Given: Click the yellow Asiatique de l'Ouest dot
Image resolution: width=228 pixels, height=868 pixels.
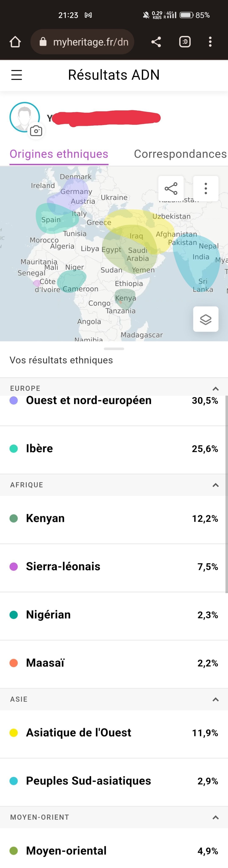Looking at the screenshot, I should [x=14, y=733].
